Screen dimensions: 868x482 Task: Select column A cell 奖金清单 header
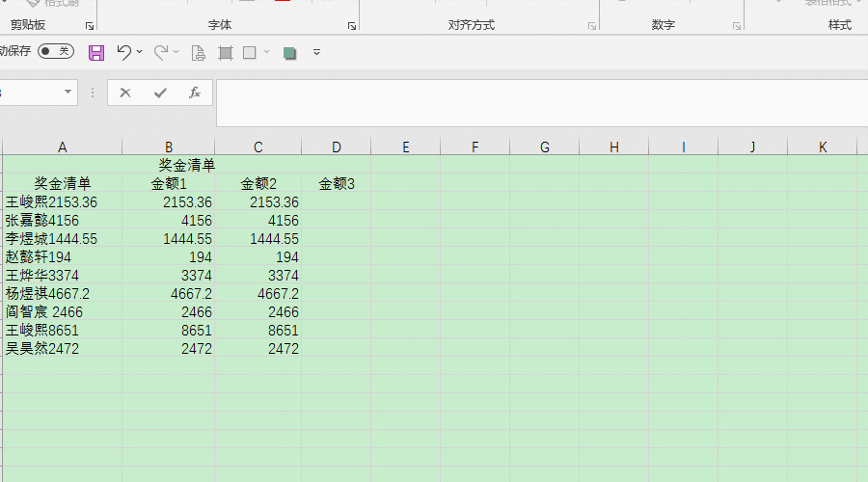tap(63, 183)
